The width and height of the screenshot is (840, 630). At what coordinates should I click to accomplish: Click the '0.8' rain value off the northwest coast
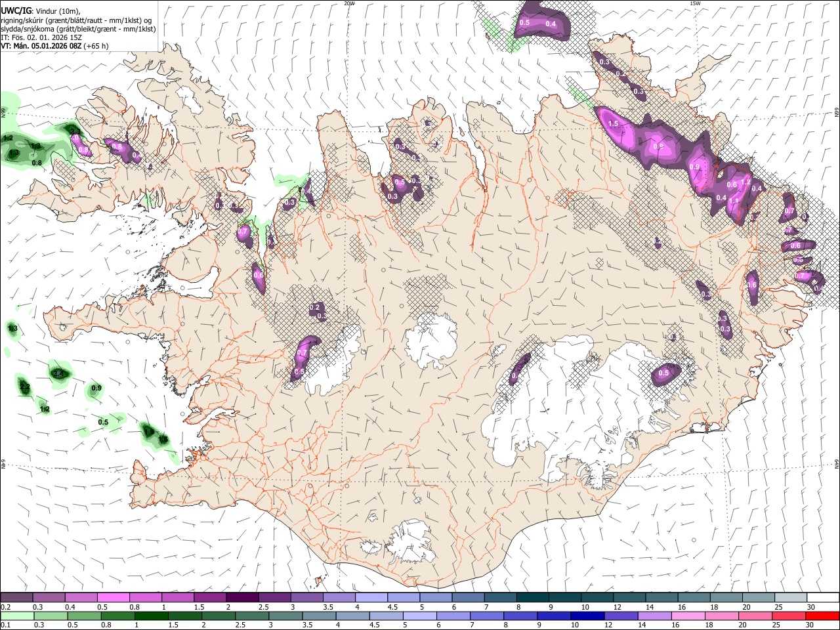pos(37,163)
